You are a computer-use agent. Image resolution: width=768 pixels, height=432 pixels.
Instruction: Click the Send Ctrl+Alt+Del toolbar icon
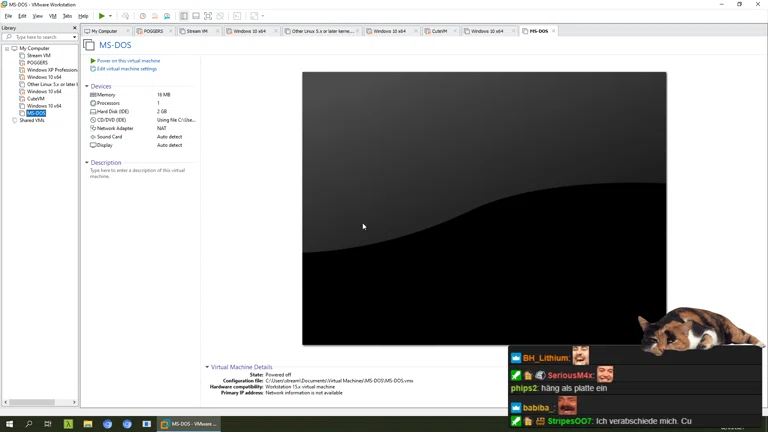tap(125, 16)
